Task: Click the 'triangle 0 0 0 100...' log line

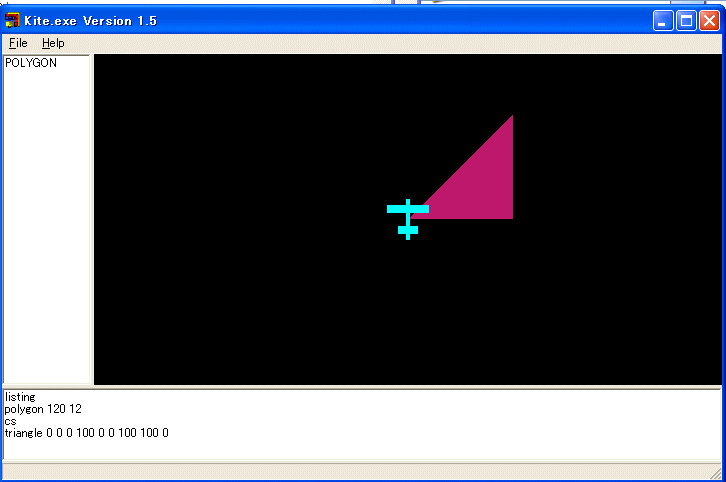Action: click(87, 433)
